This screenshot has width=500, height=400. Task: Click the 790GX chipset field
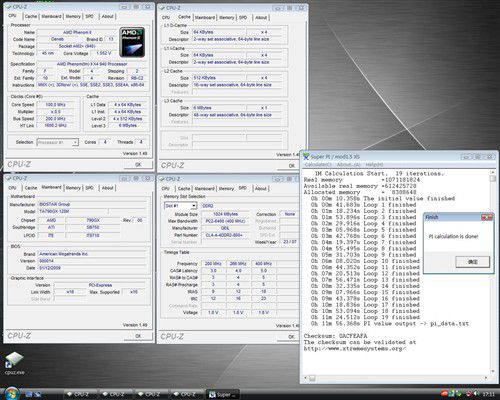[93, 221]
